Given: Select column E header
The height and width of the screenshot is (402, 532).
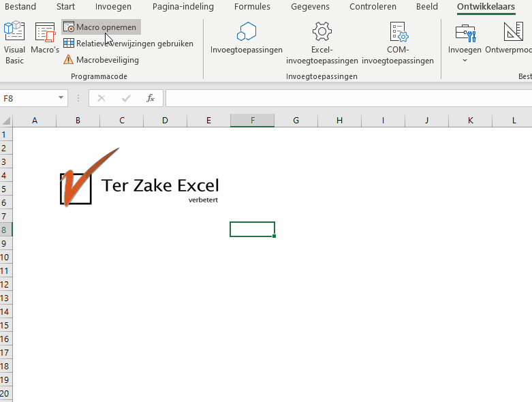Looking at the screenshot, I should coord(208,121).
